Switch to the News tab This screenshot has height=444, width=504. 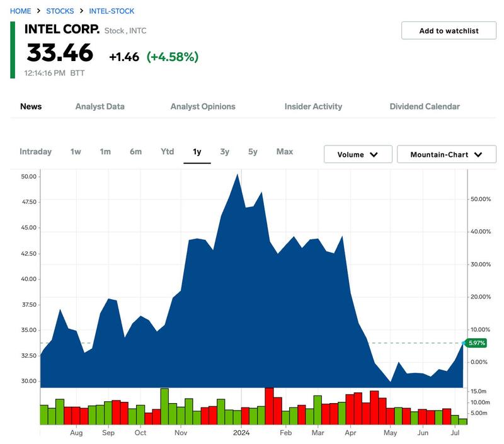(31, 106)
